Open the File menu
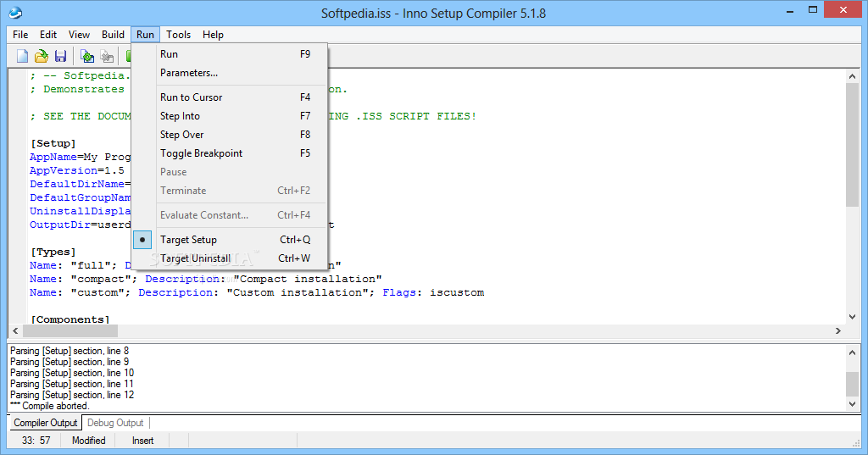868x455 pixels. tap(20, 35)
